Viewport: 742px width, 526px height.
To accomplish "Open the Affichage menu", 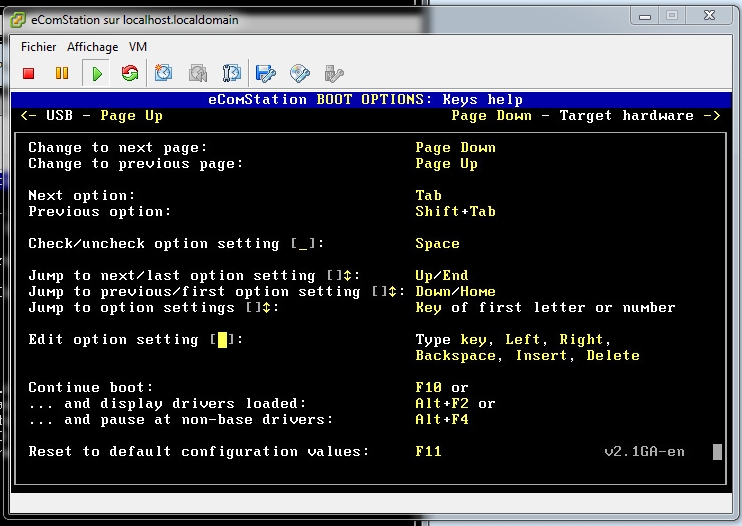I will (x=92, y=47).
